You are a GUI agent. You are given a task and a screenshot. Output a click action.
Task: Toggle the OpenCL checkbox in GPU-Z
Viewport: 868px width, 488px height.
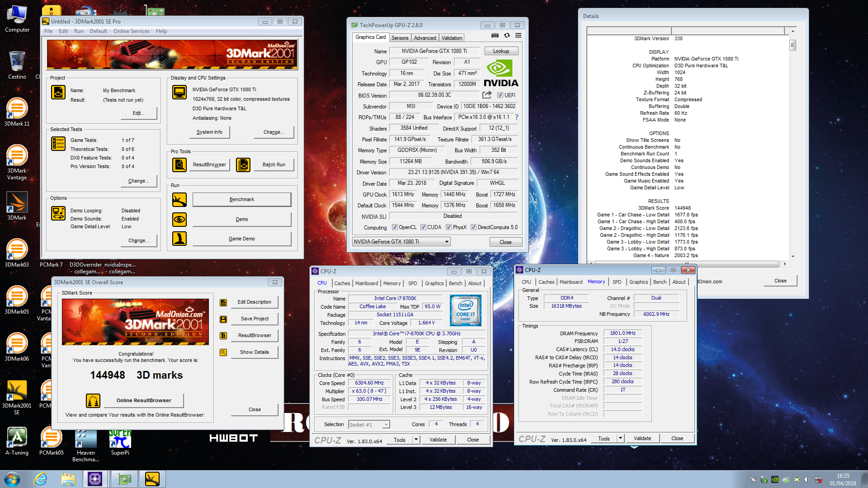395,227
